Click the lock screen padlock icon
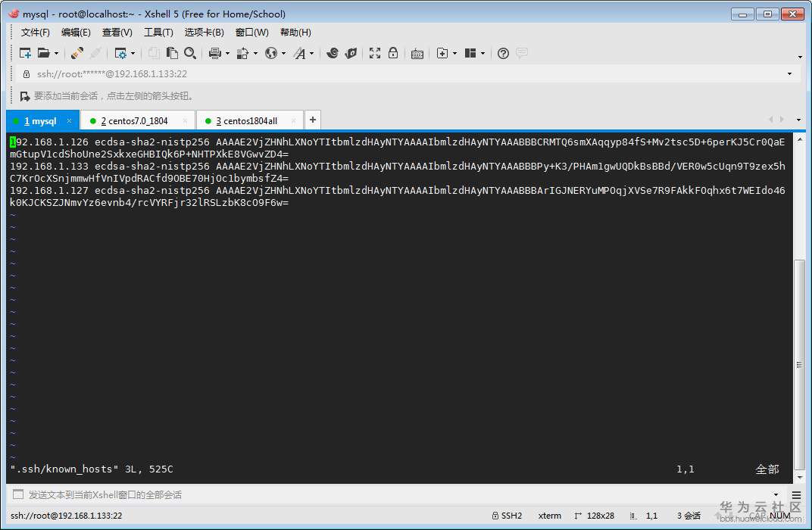Image resolution: width=812 pixels, height=530 pixels. [x=393, y=53]
